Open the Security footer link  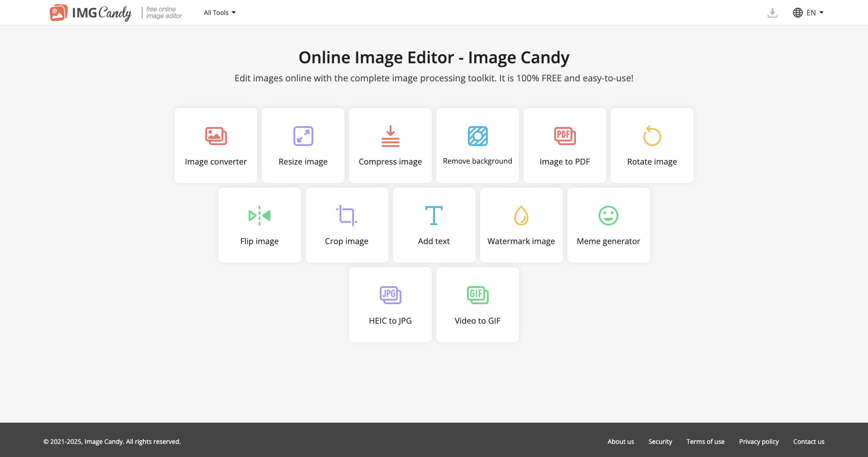[660, 442]
